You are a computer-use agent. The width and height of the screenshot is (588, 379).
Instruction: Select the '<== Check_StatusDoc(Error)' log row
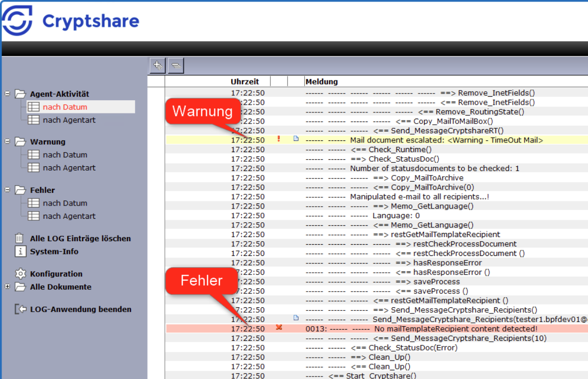(377, 347)
